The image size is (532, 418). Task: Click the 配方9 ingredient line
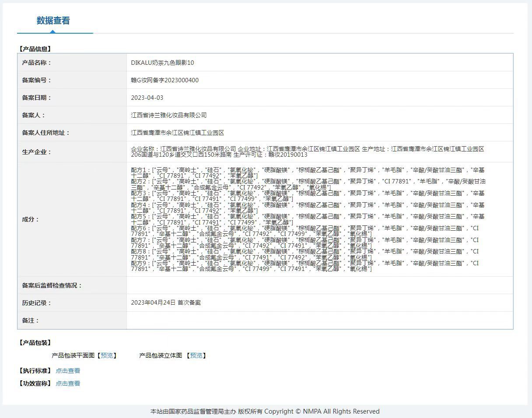pos(305,266)
